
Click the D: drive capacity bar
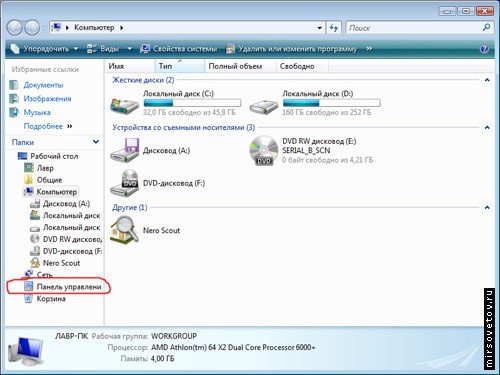(331, 103)
